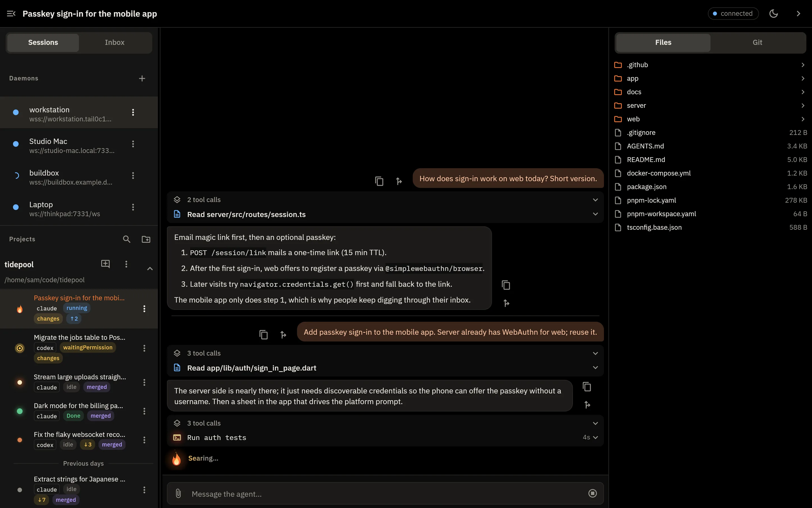Collapse right panel chevron in header
Viewport: 812px width, 508px height.
point(798,14)
